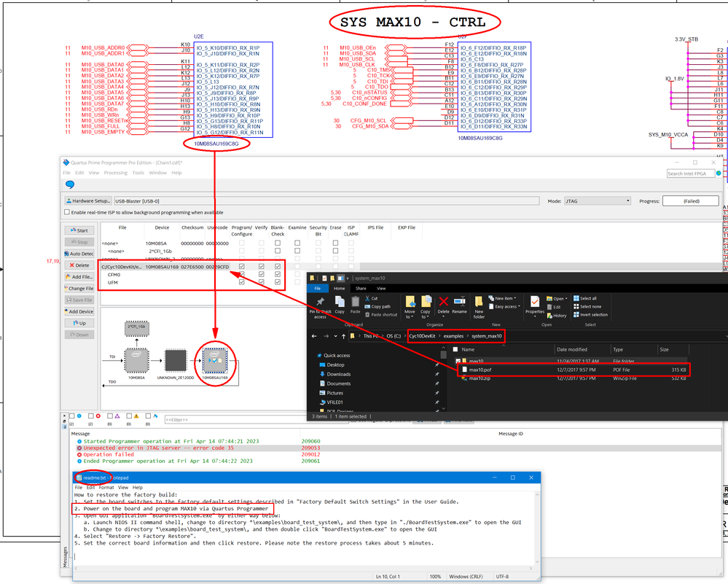Click the Quartus Programmer globe icon beside search
The width and height of the screenshot is (728, 584).
(x=719, y=174)
